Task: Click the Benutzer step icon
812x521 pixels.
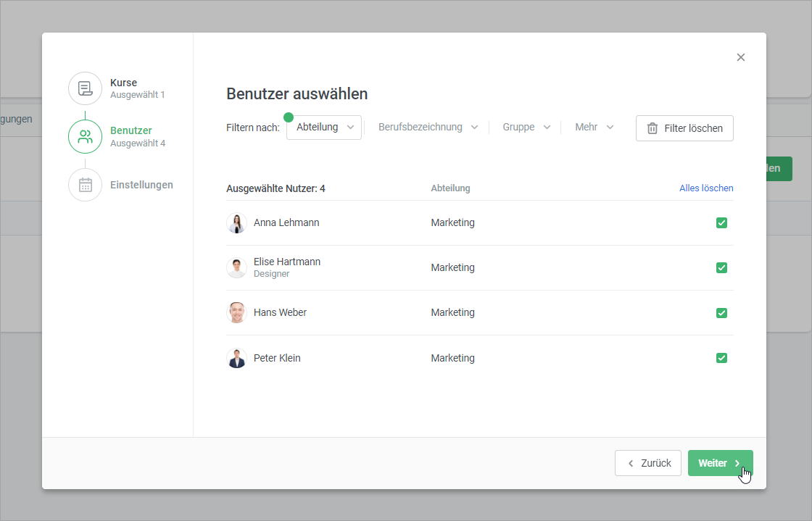Action: [85, 137]
